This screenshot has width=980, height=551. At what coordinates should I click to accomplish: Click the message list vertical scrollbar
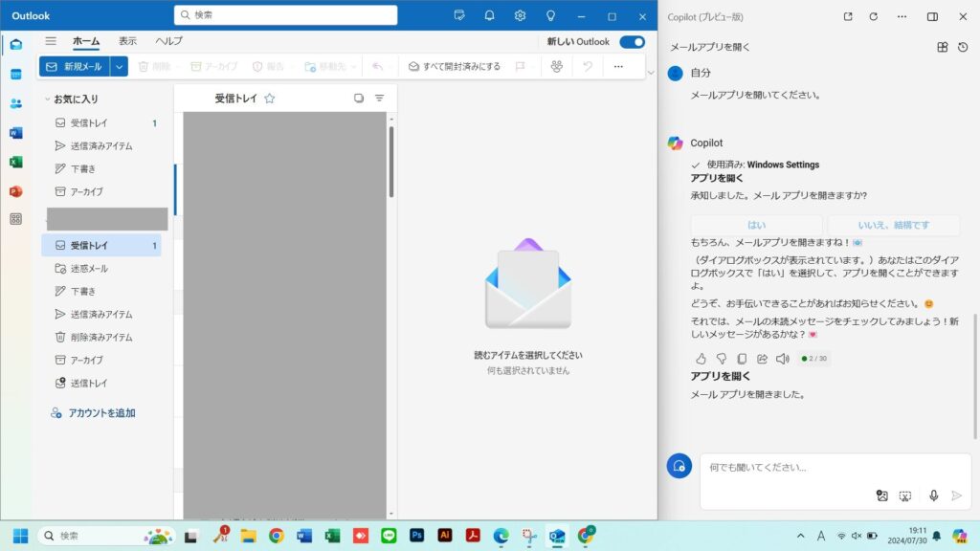[390, 163]
